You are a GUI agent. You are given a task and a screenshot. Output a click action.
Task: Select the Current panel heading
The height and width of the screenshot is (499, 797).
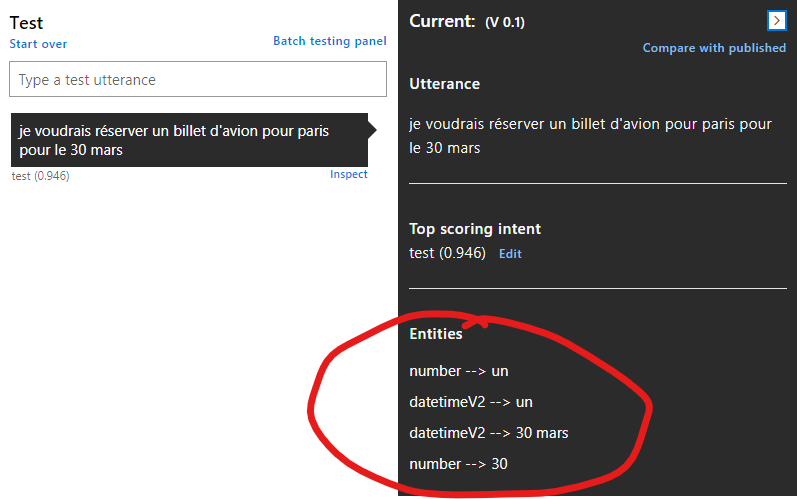tap(441, 21)
